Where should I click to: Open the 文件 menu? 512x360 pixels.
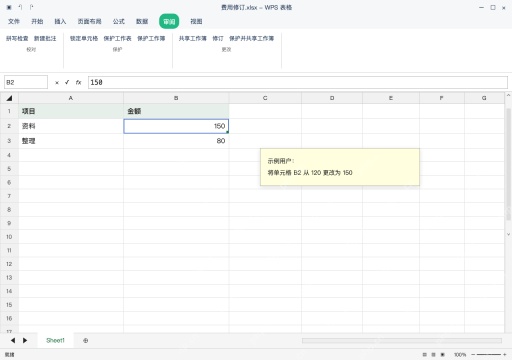(14, 22)
